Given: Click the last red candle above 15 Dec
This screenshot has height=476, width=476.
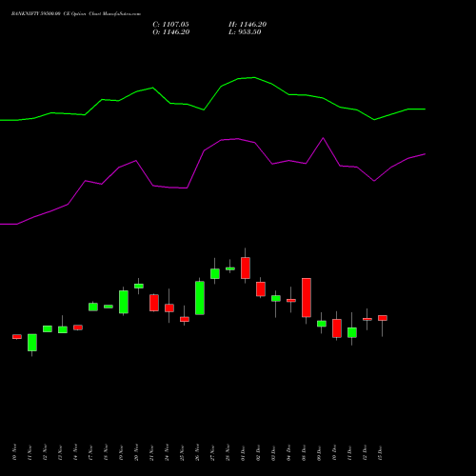Looking at the screenshot, I should pyautogui.click(x=383, y=318).
